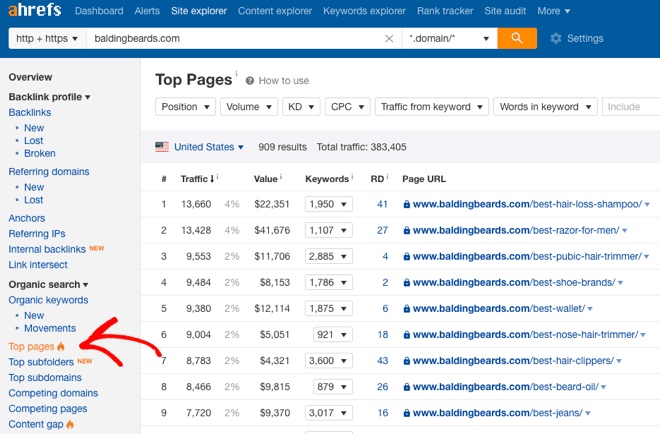Image resolution: width=660 pixels, height=434 pixels.
Task: Open the Position filter dropdown
Action: [185, 107]
